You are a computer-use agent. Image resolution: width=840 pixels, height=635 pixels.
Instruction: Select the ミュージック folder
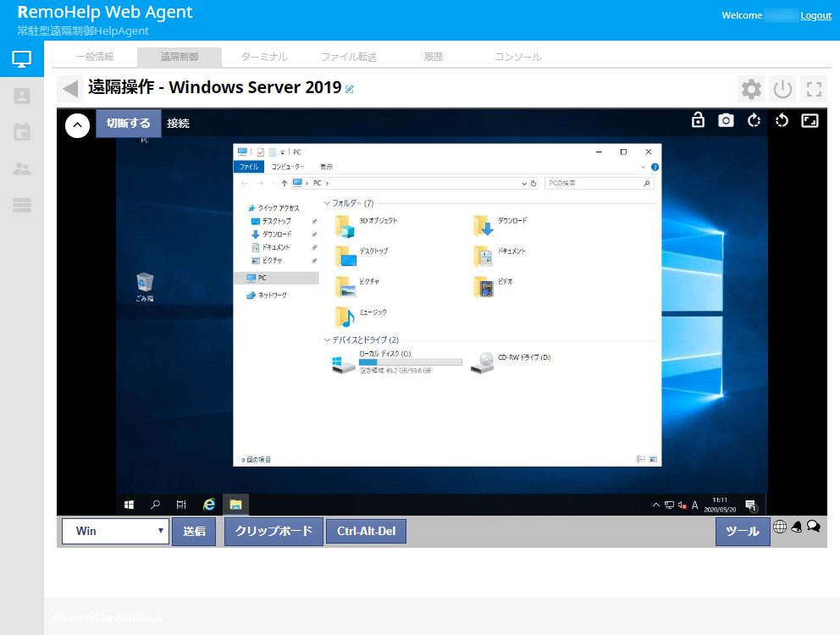coord(361,317)
